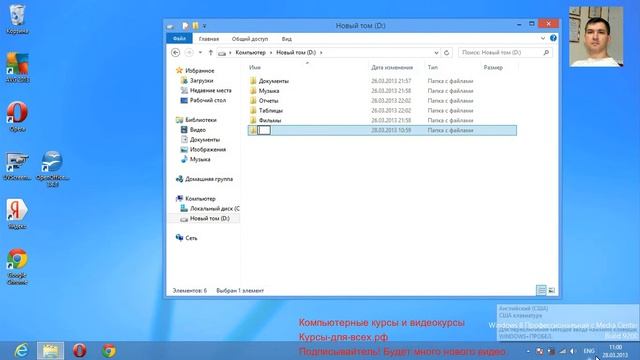The height and width of the screenshot is (360, 640).
Task: Switch to large icons view in status bar
Action: click(551, 290)
